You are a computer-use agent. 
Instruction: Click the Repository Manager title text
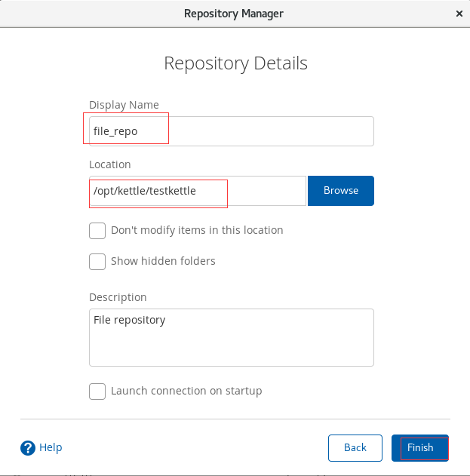pyautogui.click(x=234, y=14)
